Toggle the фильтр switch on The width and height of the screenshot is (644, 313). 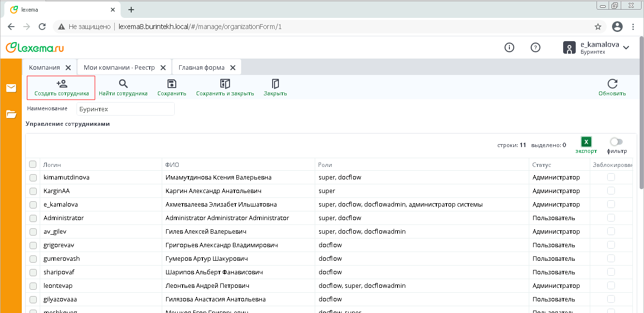(616, 142)
